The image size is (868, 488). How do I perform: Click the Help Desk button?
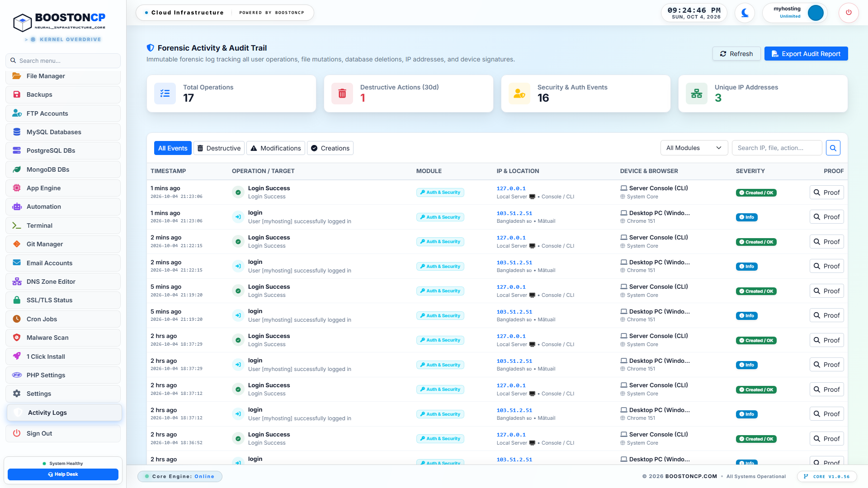63,474
